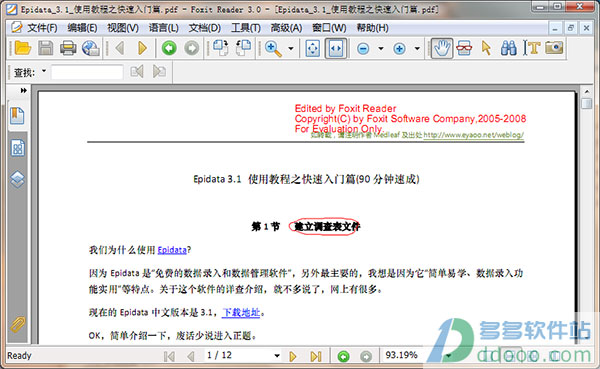Image resolution: width=600 pixels, height=369 pixels.
Task: Open 文件(F) menu
Action: click(42, 28)
